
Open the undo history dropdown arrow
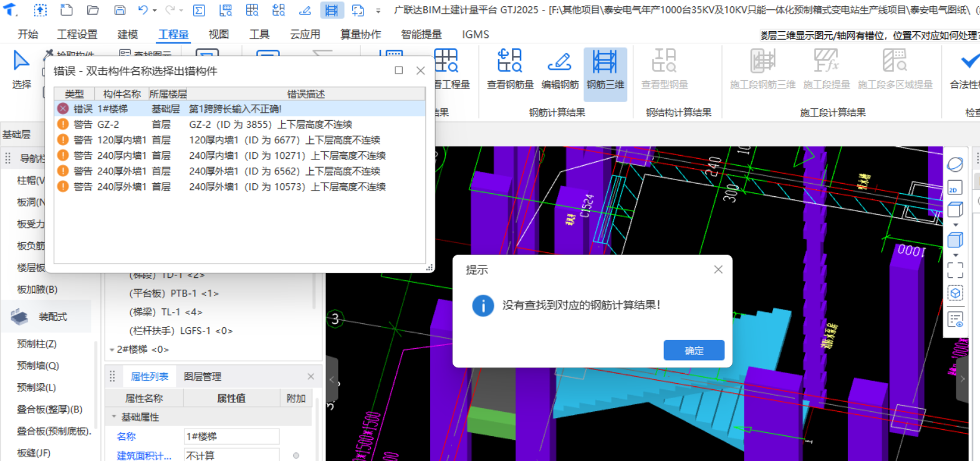click(155, 11)
